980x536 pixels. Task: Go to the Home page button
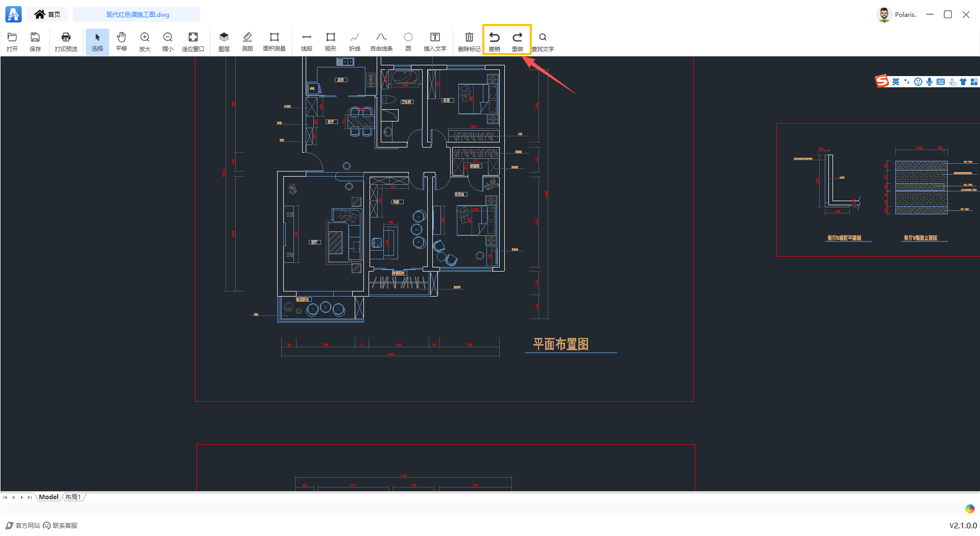point(47,14)
